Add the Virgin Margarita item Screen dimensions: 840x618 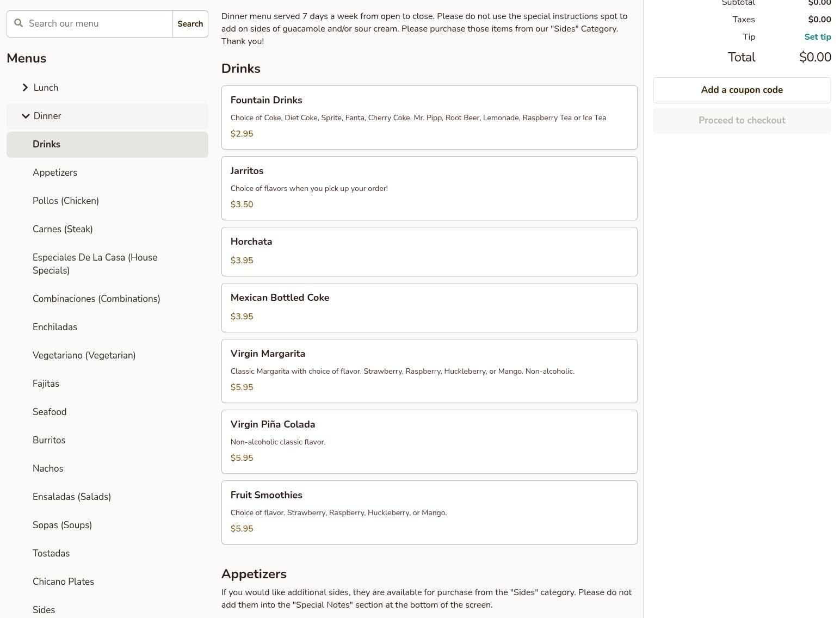tap(429, 370)
